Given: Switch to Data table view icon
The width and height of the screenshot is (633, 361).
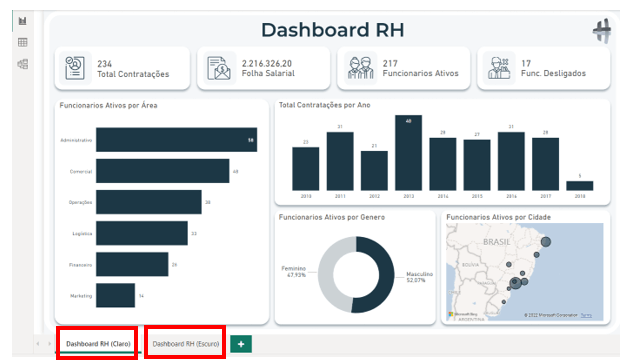Looking at the screenshot, I should 23,42.
